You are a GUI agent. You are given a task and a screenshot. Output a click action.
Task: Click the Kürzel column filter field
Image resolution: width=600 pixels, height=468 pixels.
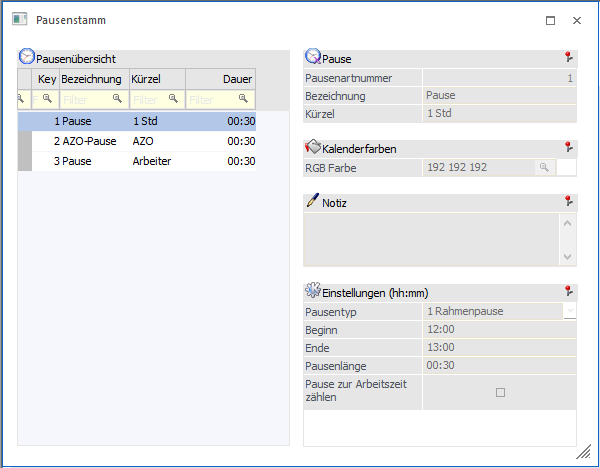(x=156, y=99)
